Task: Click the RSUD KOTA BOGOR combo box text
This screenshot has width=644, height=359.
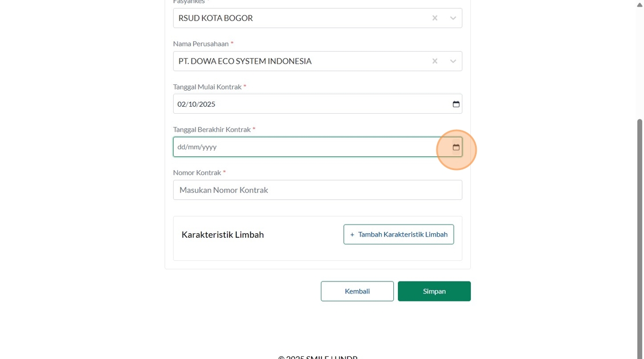Action: pyautogui.click(x=216, y=18)
